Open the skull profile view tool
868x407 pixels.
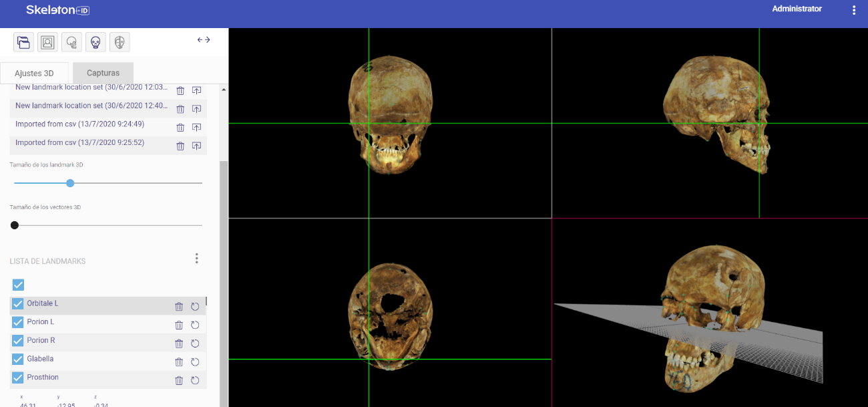[71, 42]
